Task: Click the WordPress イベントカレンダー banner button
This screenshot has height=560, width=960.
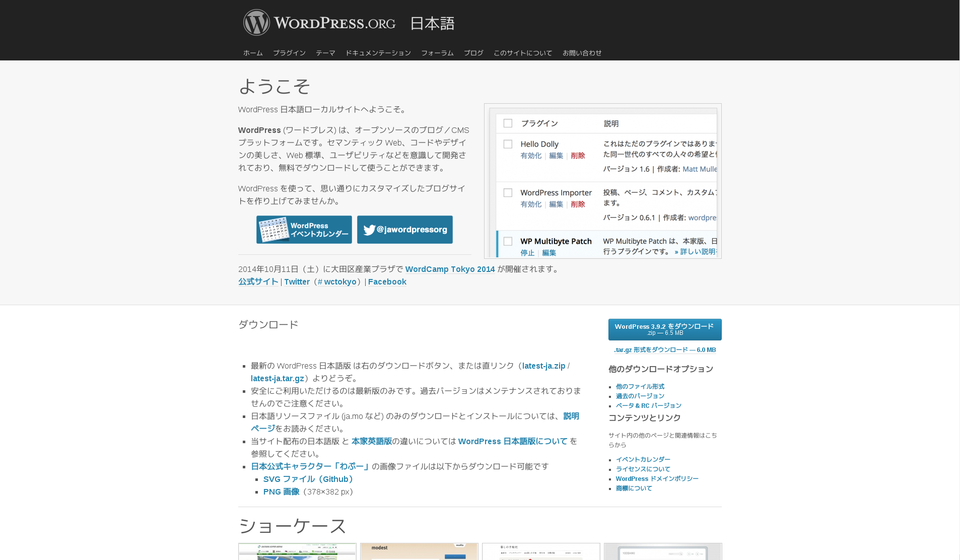Action: [304, 230]
